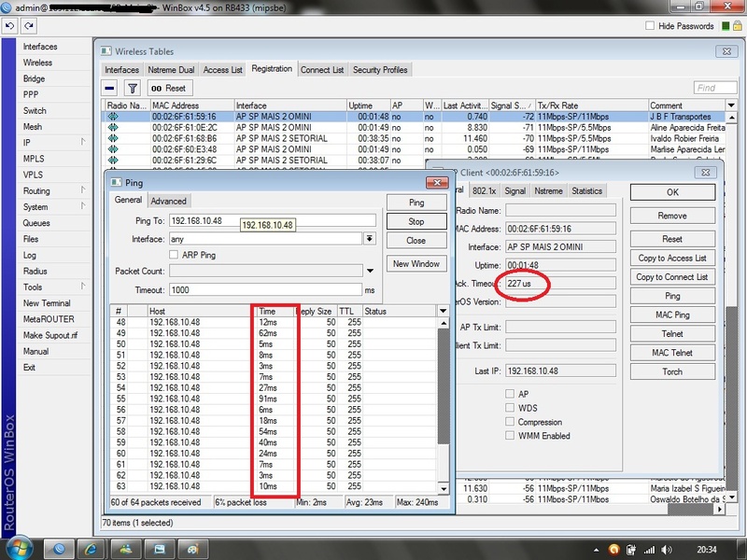Close the Ping window

(436, 182)
